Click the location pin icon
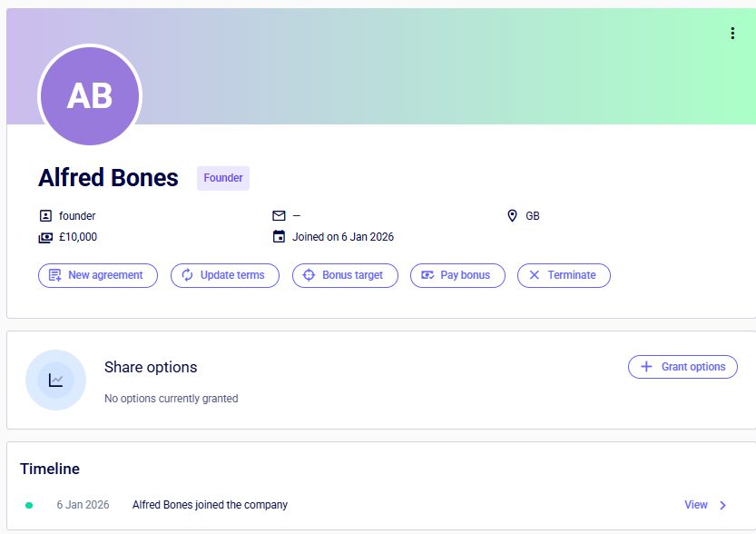This screenshot has height=534, width=756. click(512, 216)
